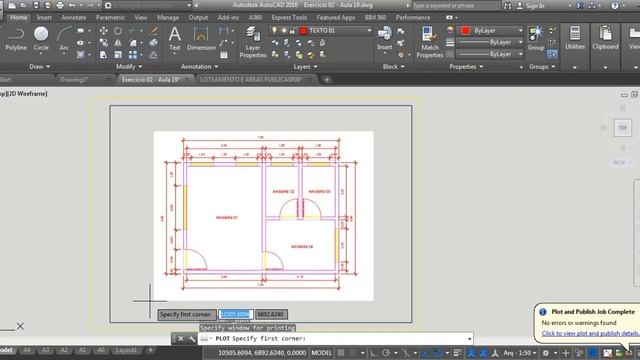Toggle group selection highlighted icon
640x360 pixels.
(x=552, y=54)
